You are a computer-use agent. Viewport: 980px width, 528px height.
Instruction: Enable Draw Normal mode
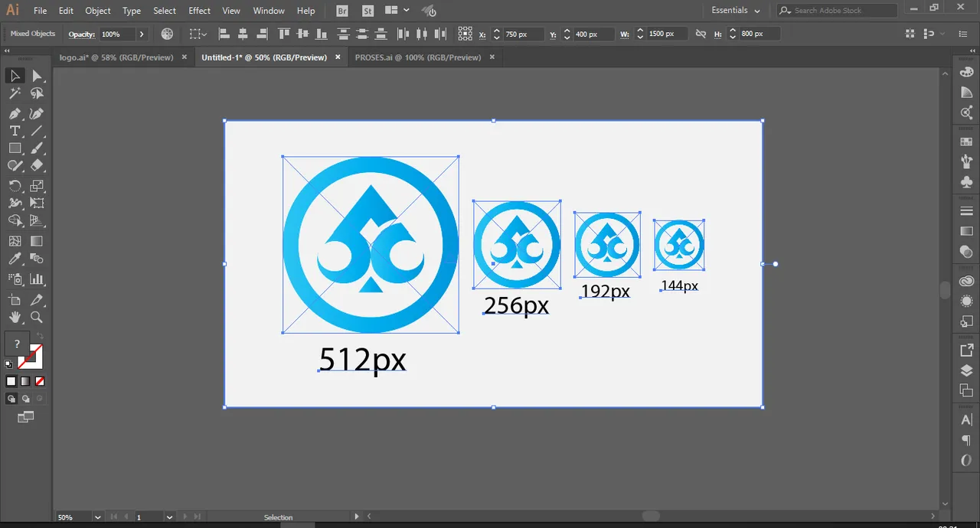coord(11,399)
